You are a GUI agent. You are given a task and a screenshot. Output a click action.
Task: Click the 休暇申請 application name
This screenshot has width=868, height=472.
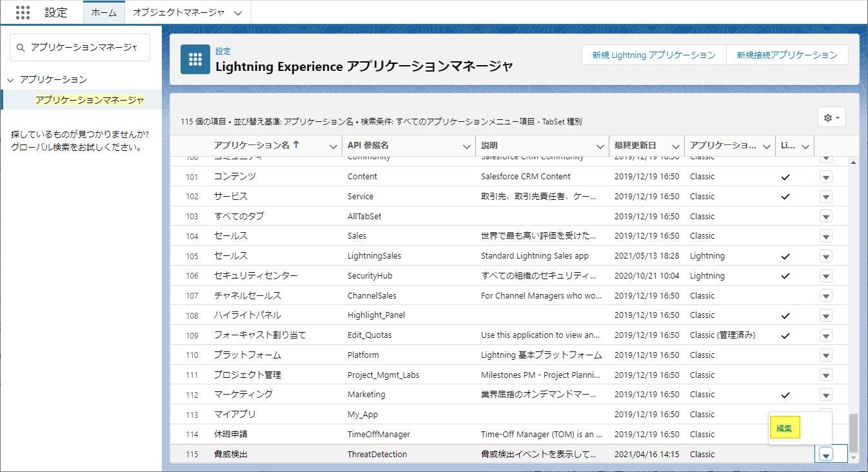231,435
